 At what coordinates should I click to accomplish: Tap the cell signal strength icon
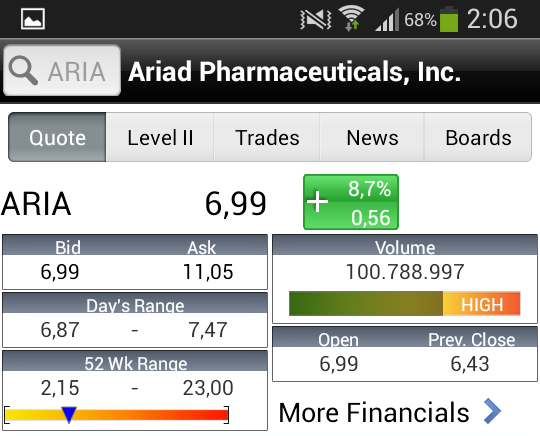(387, 19)
